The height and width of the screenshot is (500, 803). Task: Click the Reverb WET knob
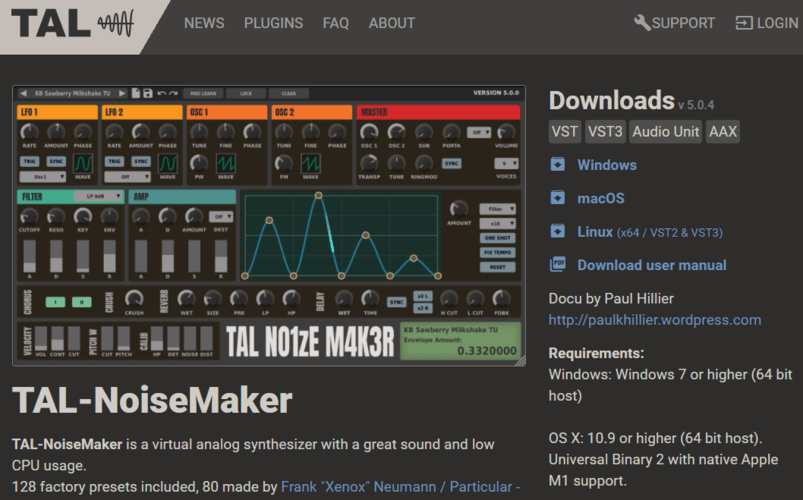[186, 298]
